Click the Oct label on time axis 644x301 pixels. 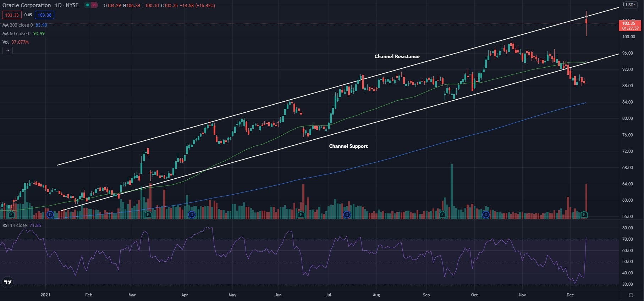click(474, 295)
